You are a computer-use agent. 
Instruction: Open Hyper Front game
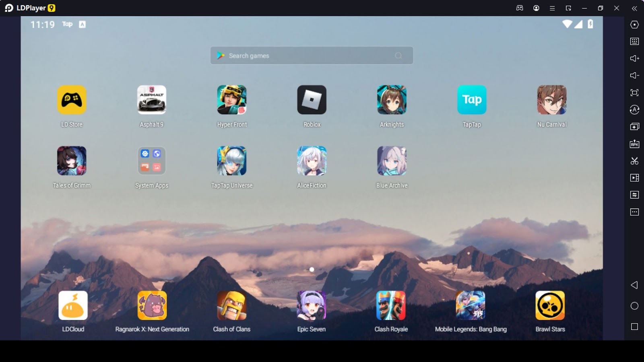(232, 100)
